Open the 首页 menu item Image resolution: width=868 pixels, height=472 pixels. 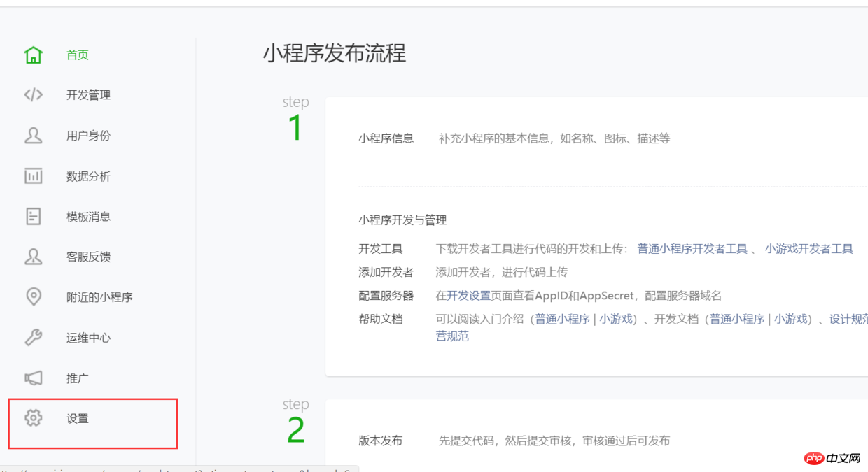pos(77,55)
